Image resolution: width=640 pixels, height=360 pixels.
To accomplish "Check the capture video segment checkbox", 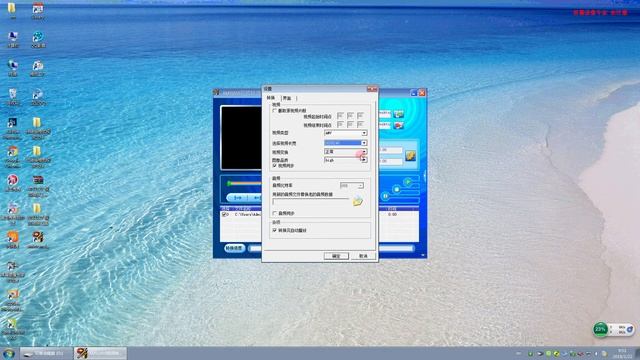I will pos(275,111).
